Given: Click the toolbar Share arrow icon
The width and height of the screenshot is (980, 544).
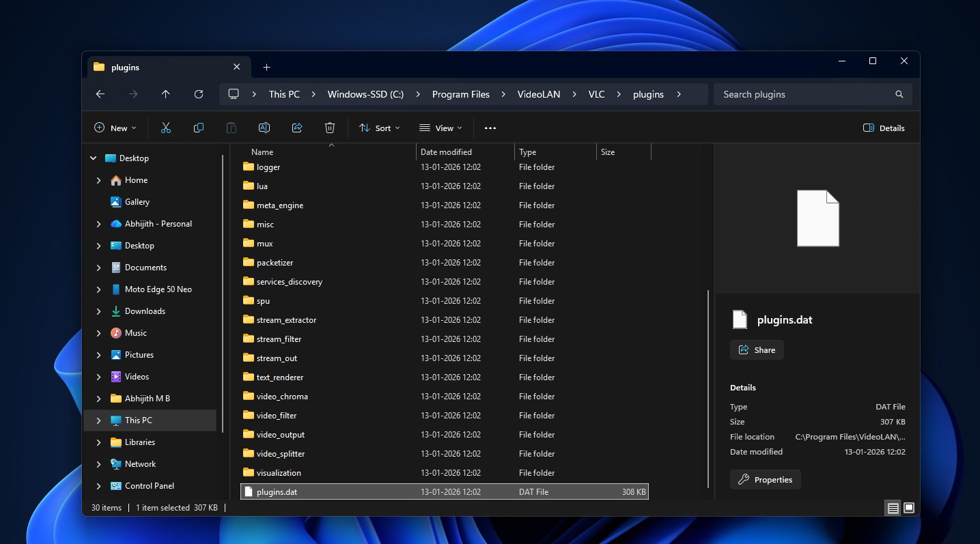Looking at the screenshot, I should click(x=297, y=128).
